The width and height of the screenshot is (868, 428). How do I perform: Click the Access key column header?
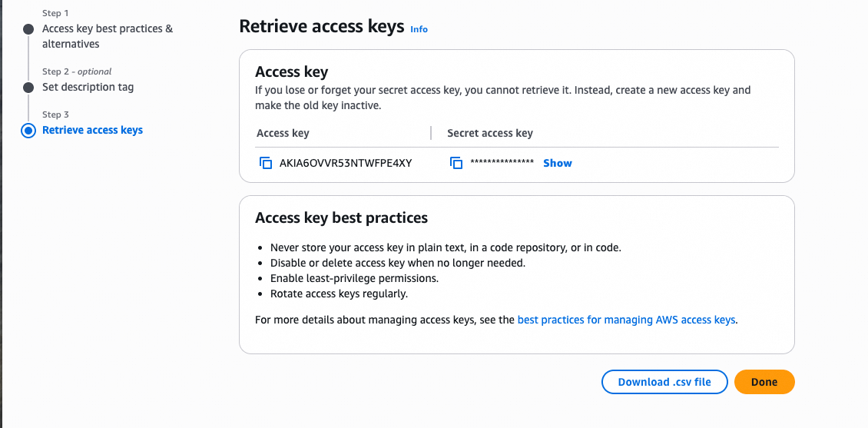(x=283, y=133)
